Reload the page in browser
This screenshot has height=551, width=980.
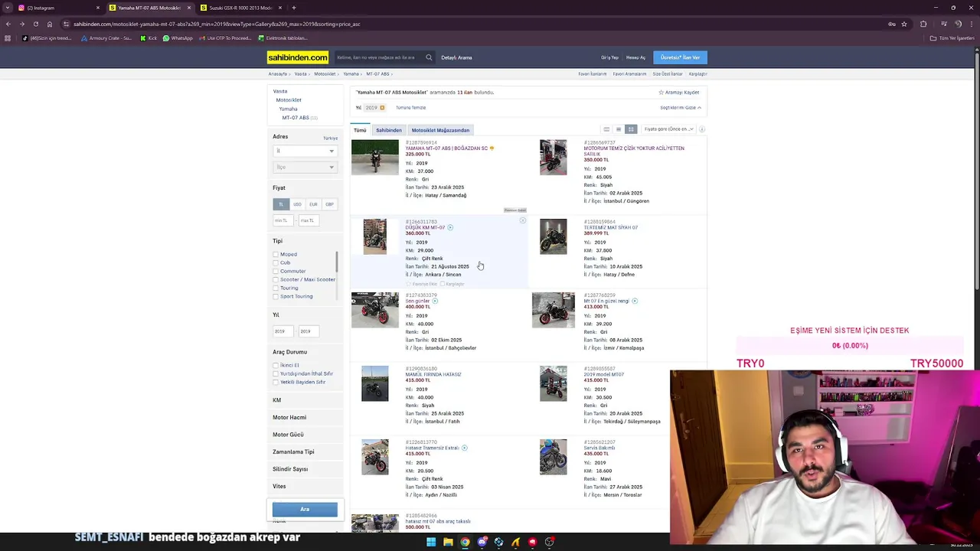pyautogui.click(x=35, y=24)
